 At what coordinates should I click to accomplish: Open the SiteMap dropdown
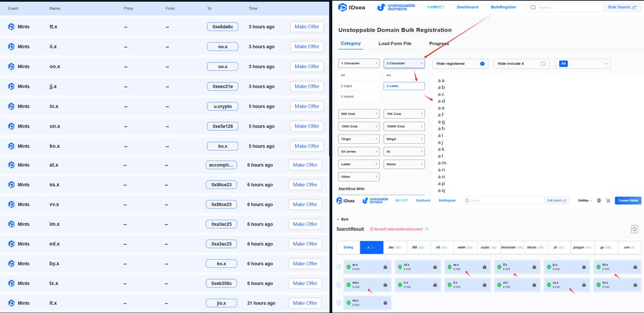tap(585, 200)
